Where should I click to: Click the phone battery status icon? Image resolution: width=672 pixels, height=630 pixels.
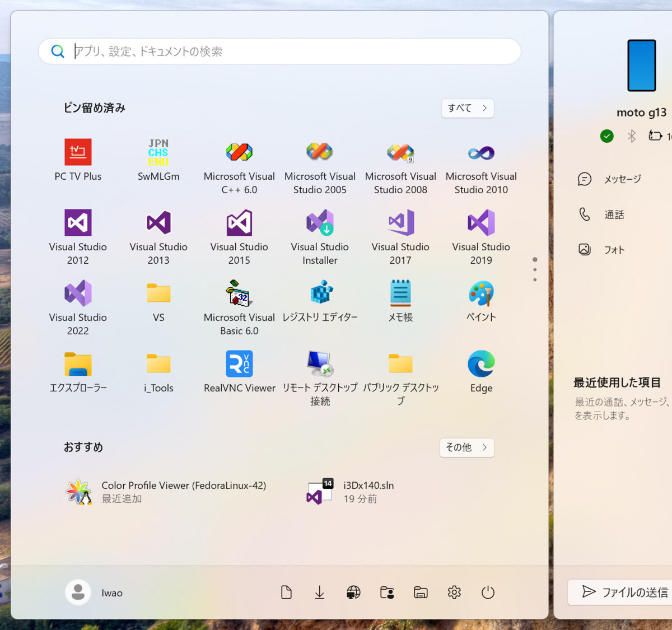[x=655, y=136]
